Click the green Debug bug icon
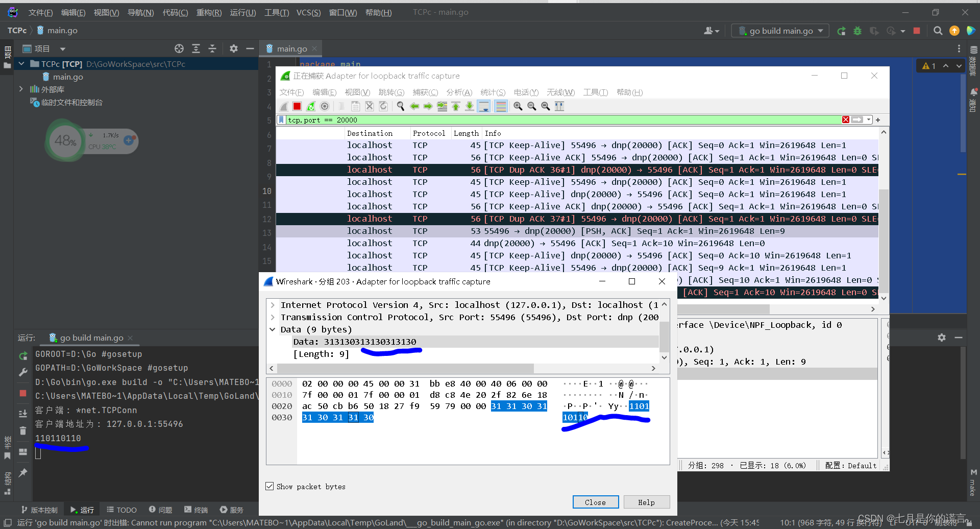This screenshot has width=980, height=529. [x=857, y=31]
